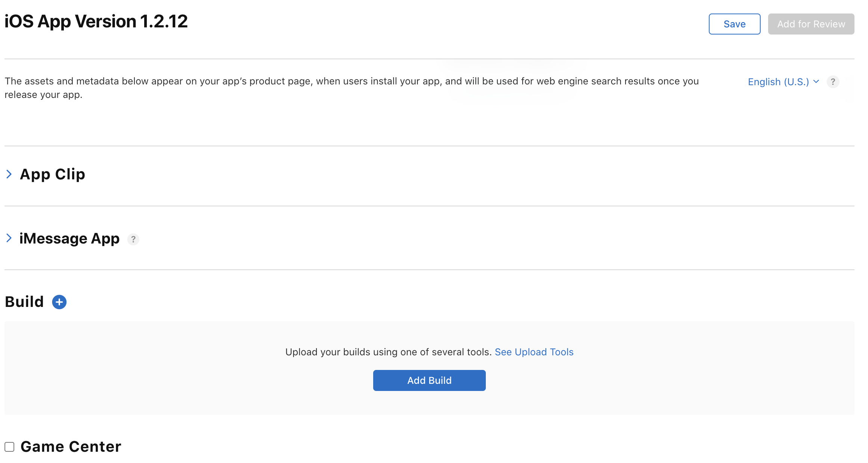This screenshot has width=868, height=463.
Task: Click the 'Upload your builds using' text
Action: pyautogui.click(x=389, y=352)
